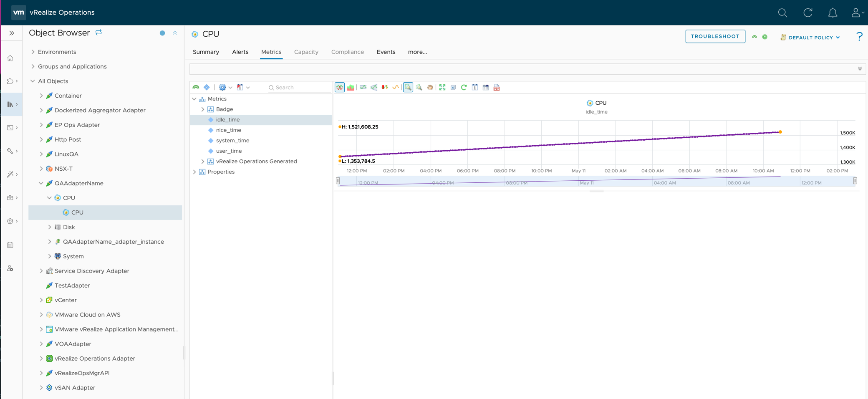Image resolution: width=868 pixels, height=399 pixels.
Task: Click the green refresh charts icon
Action: click(x=464, y=88)
